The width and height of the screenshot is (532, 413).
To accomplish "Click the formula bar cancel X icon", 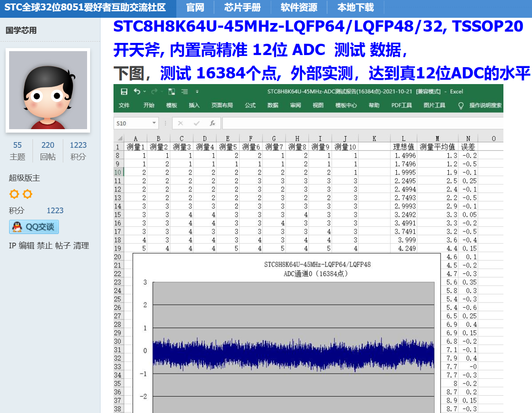I will click(x=181, y=123).
